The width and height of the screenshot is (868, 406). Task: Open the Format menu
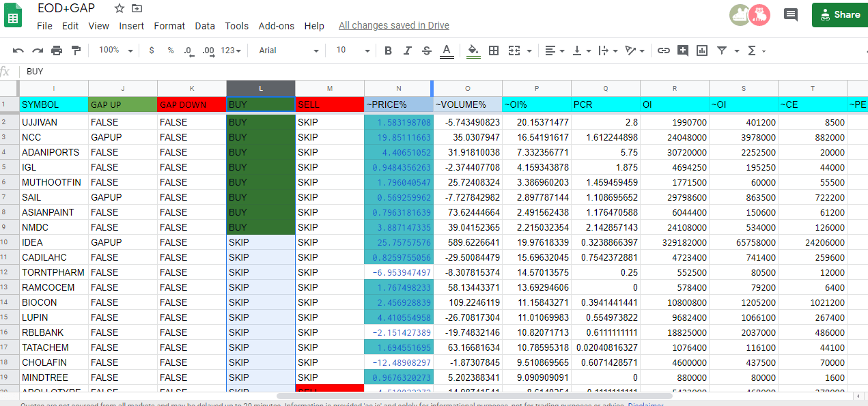click(169, 26)
